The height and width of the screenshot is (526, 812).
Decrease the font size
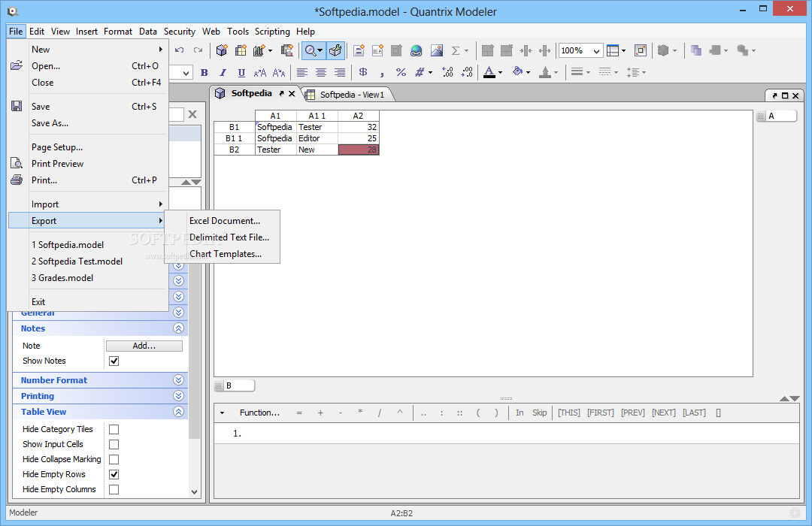tap(279, 72)
